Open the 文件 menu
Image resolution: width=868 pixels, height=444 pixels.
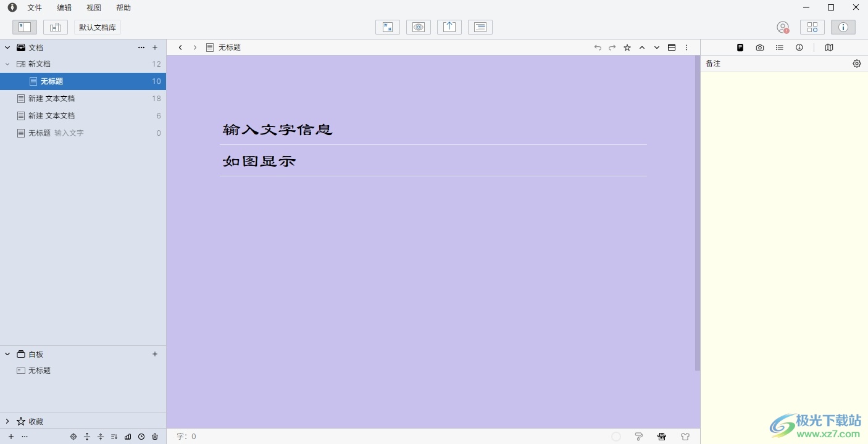click(35, 8)
